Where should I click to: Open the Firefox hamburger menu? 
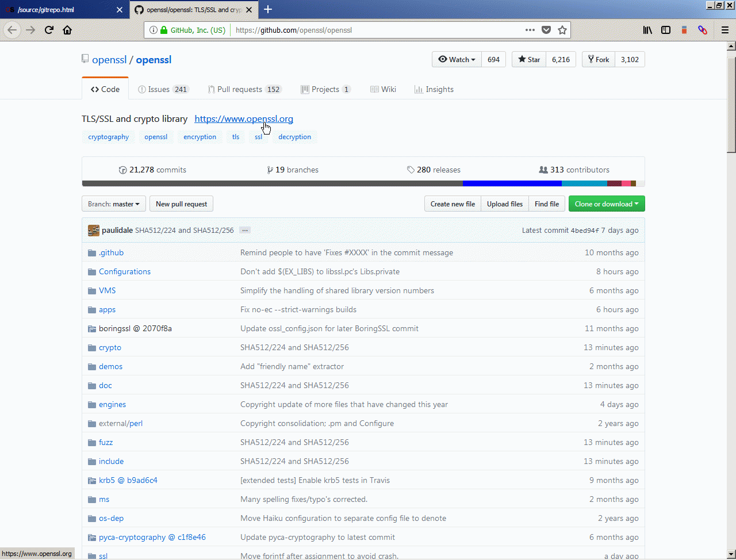tap(725, 30)
